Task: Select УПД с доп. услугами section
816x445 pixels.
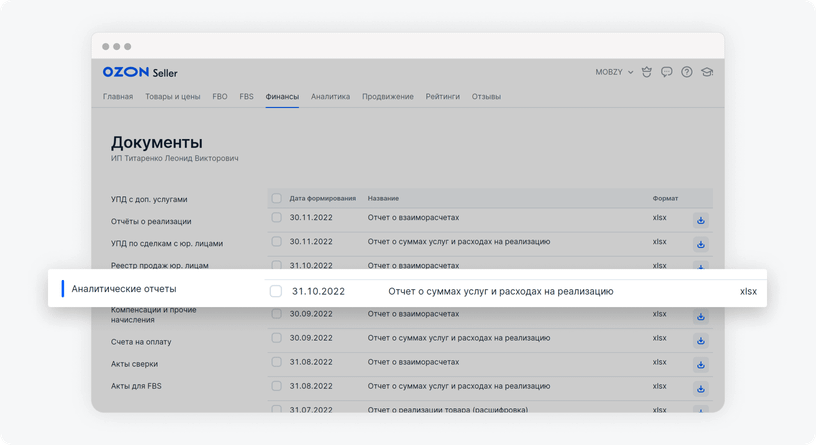Action: (x=149, y=199)
